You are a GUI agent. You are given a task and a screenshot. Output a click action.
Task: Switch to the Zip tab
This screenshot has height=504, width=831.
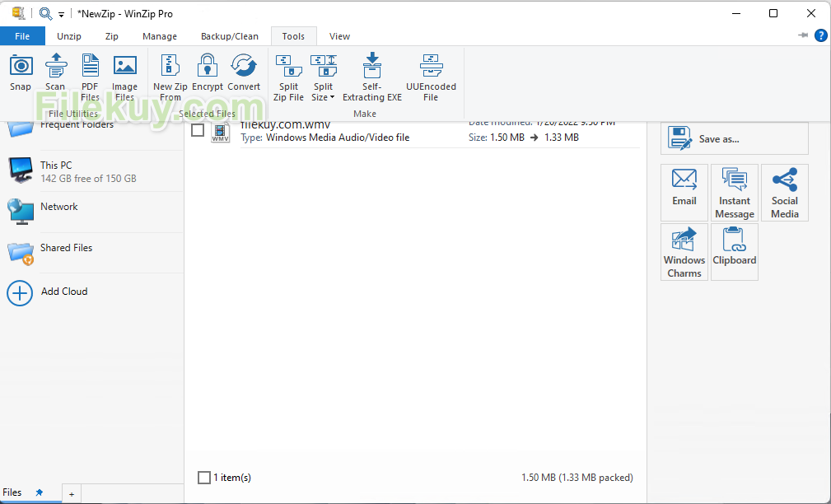pyautogui.click(x=111, y=36)
